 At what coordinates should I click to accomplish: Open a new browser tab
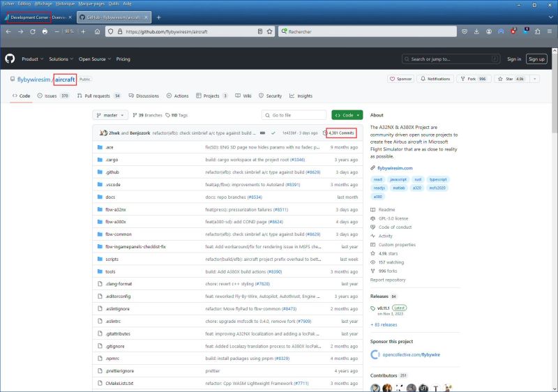point(159,17)
